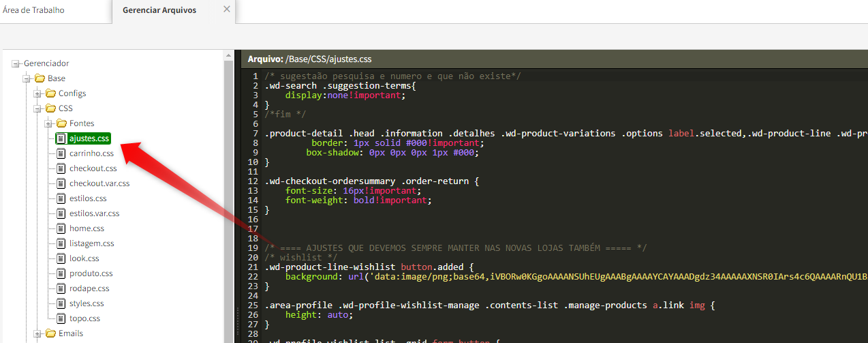Click the ajustes.css file icon
The image size is (868, 343).
point(61,138)
